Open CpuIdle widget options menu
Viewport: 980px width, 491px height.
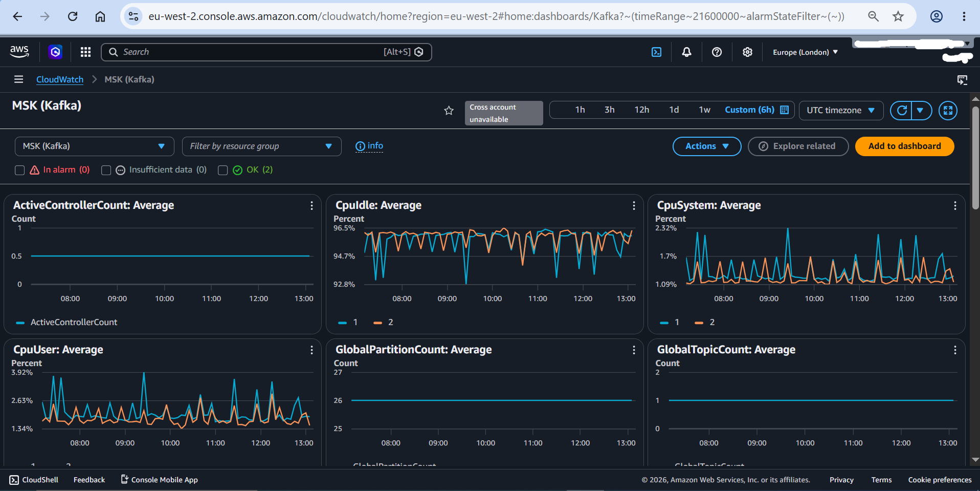coord(634,205)
